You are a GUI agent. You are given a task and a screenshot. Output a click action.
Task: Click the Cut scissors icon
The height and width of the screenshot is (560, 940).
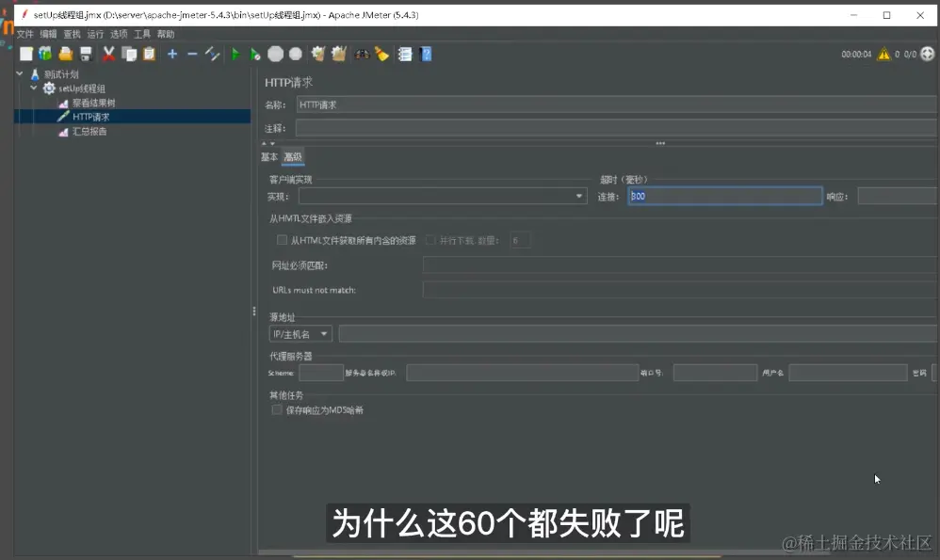[108, 54]
